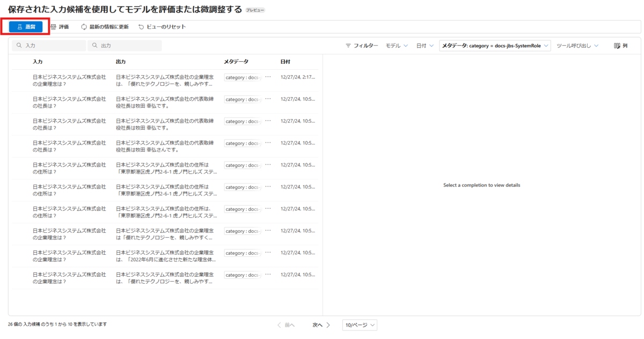Screen dimensions: 644x339
Task: Open the 10/ページ page size dropdown
Action: [x=360, y=325]
